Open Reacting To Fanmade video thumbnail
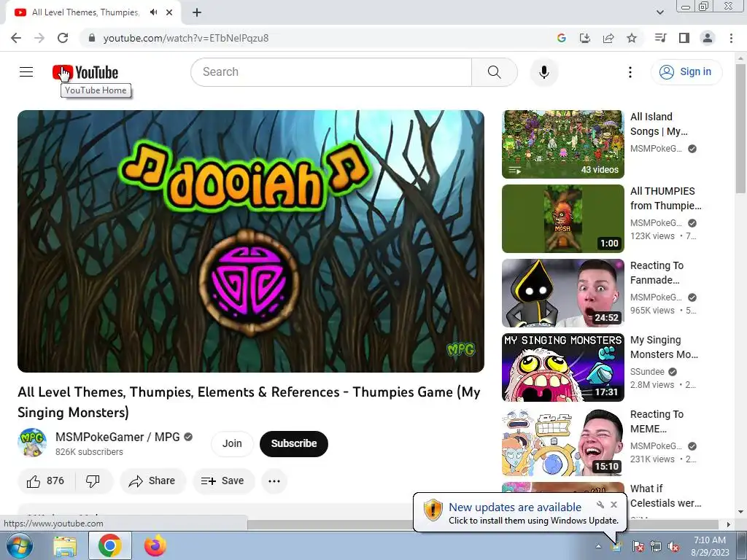Image resolution: width=747 pixels, height=560 pixels. 562,293
